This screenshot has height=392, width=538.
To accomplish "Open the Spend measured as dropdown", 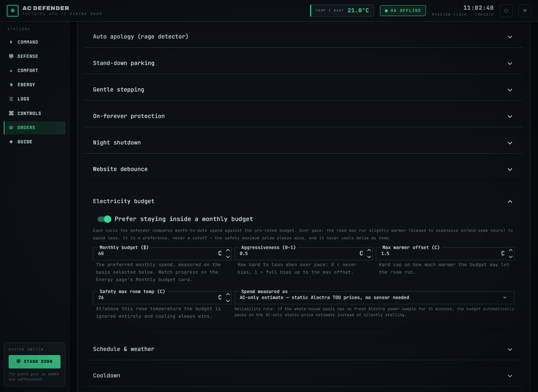I will [374, 298].
